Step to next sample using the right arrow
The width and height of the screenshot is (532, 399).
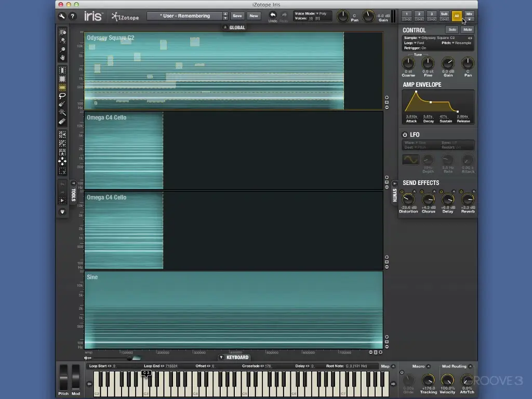pos(471,38)
